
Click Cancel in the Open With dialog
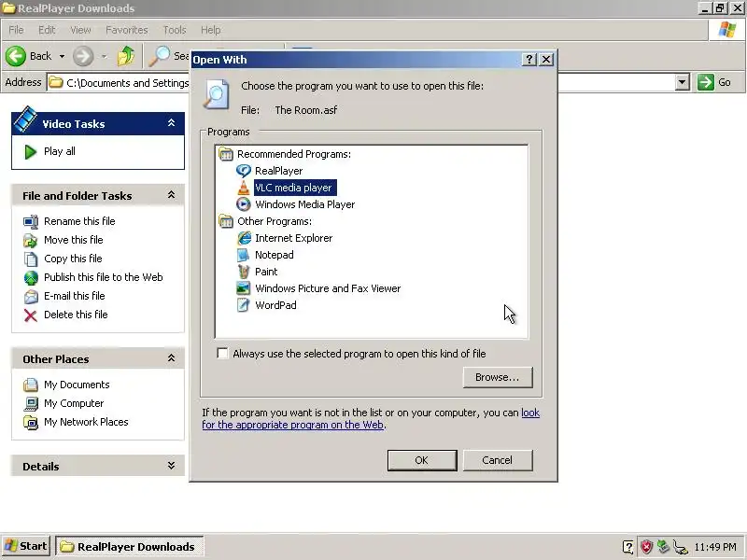point(498,460)
